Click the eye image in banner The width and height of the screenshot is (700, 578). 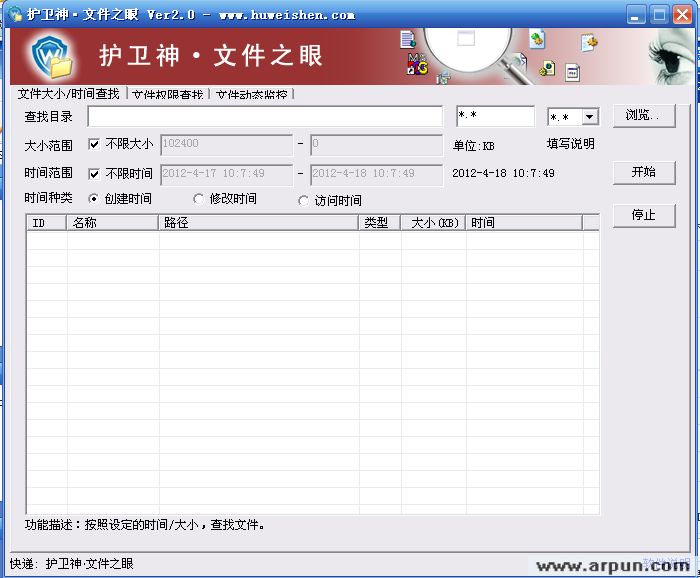click(x=671, y=53)
